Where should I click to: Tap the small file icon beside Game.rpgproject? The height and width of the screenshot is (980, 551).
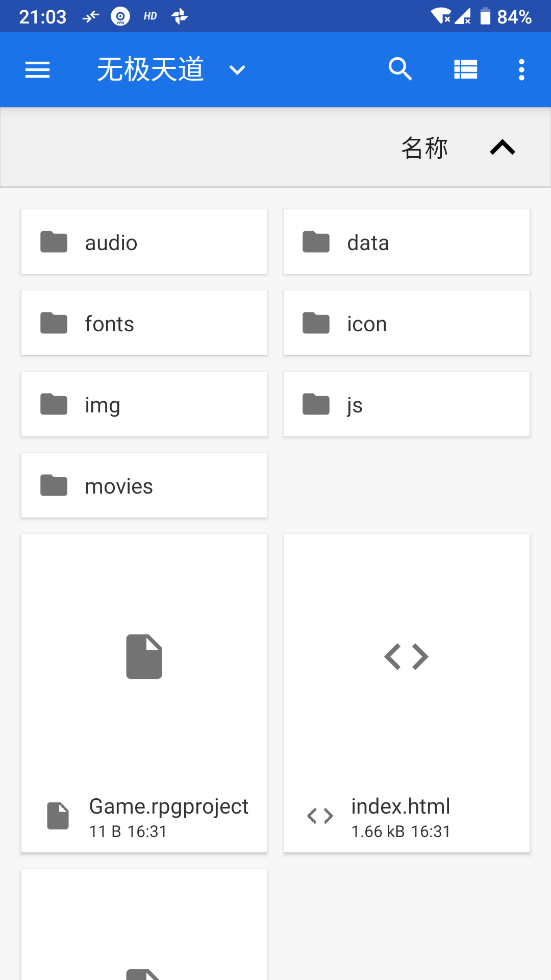pos(58,816)
